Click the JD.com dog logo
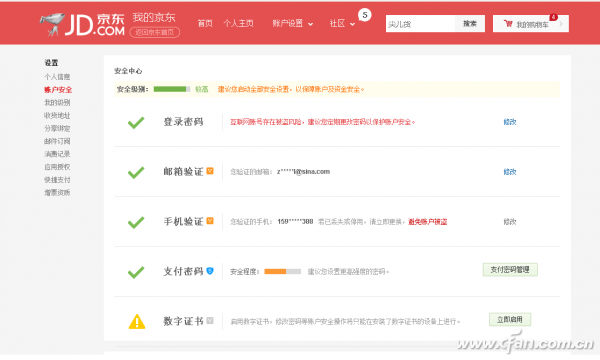Screen dimensions: 600x360 tap(52, 24)
